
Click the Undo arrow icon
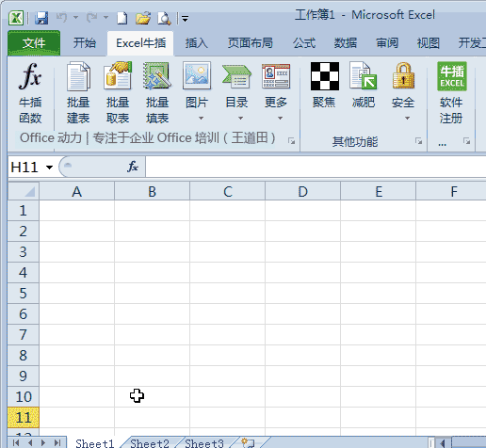[x=62, y=17]
